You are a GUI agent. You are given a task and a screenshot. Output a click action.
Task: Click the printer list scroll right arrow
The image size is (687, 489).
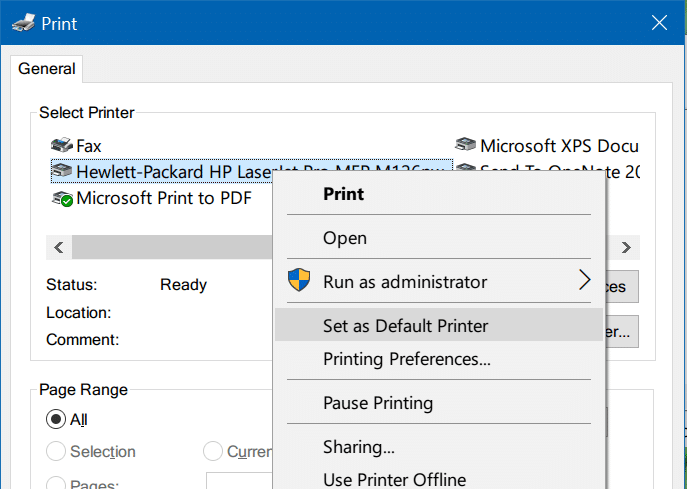point(626,247)
